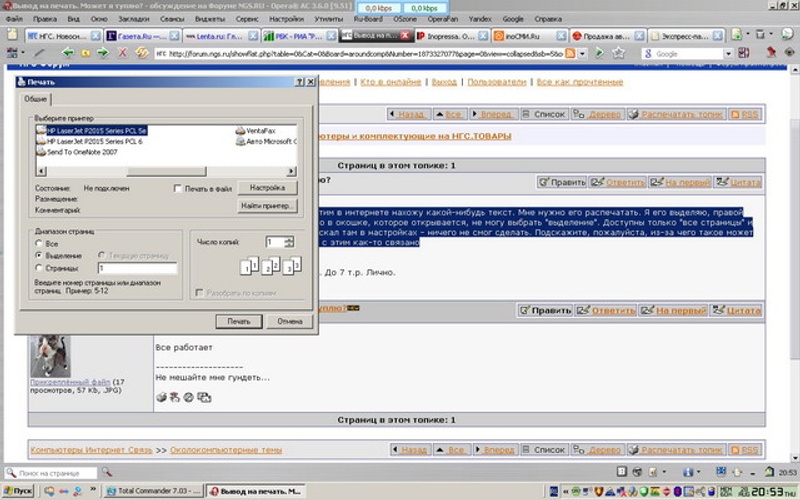
Task: Click the browser back arrow button
Action: pos(68,53)
